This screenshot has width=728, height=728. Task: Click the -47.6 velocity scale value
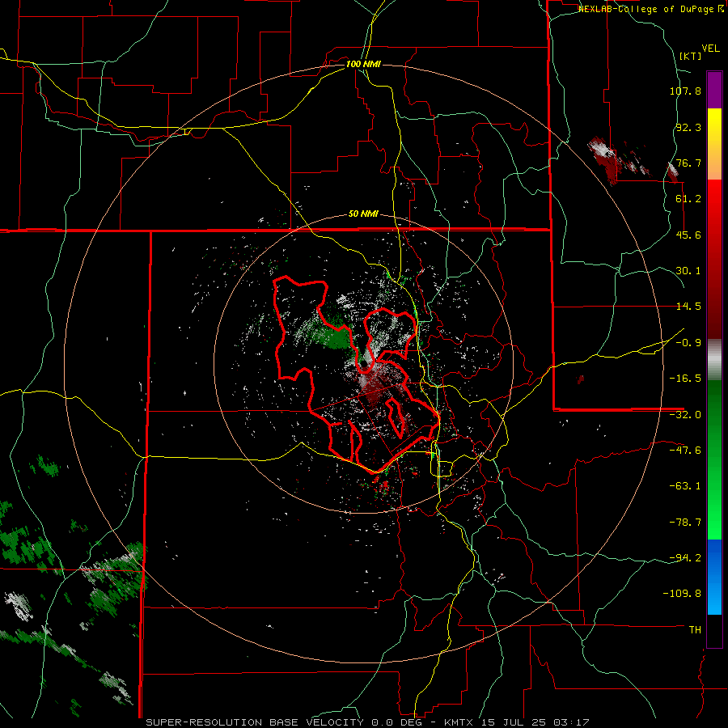(685, 451)
